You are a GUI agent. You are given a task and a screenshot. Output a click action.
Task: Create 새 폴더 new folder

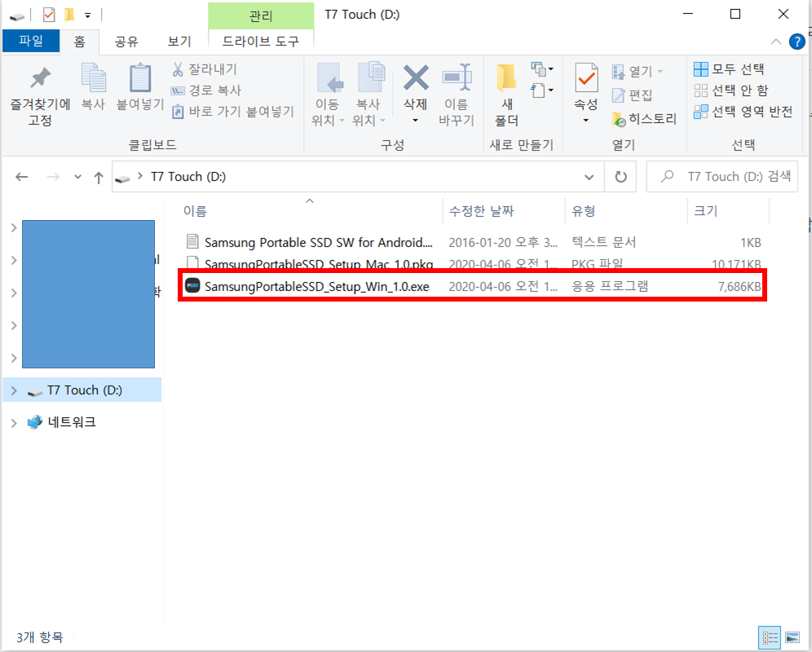pyautogui.click(x=506, y=95)
